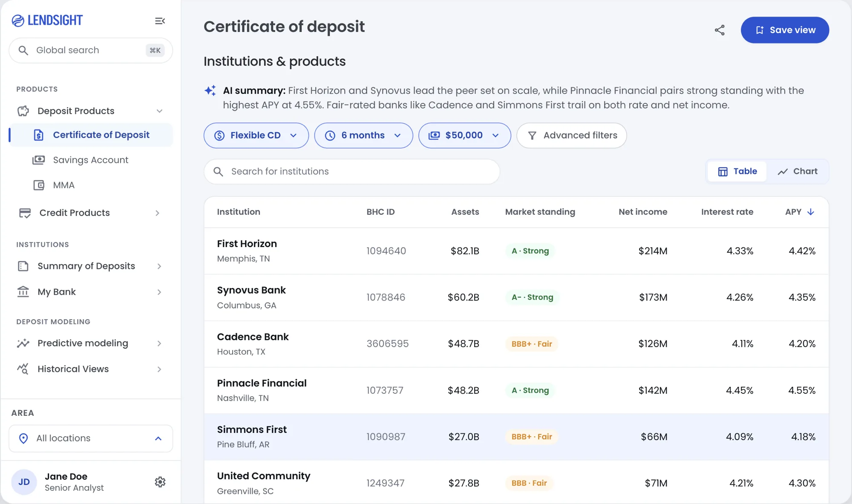Open Savings Account in sidebar
The width and height of the screenshot is (852, 504).
pos(91,160)
